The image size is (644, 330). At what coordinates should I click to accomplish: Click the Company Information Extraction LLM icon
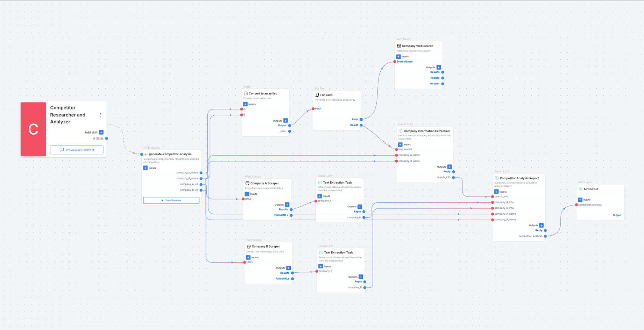point(401,131)
